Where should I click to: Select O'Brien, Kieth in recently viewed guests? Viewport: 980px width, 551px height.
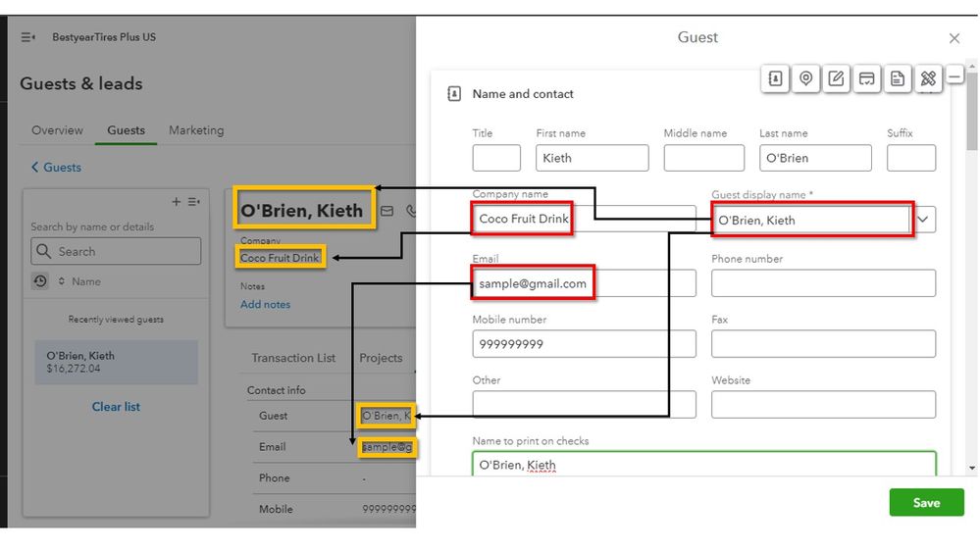[x=116, y=363]
